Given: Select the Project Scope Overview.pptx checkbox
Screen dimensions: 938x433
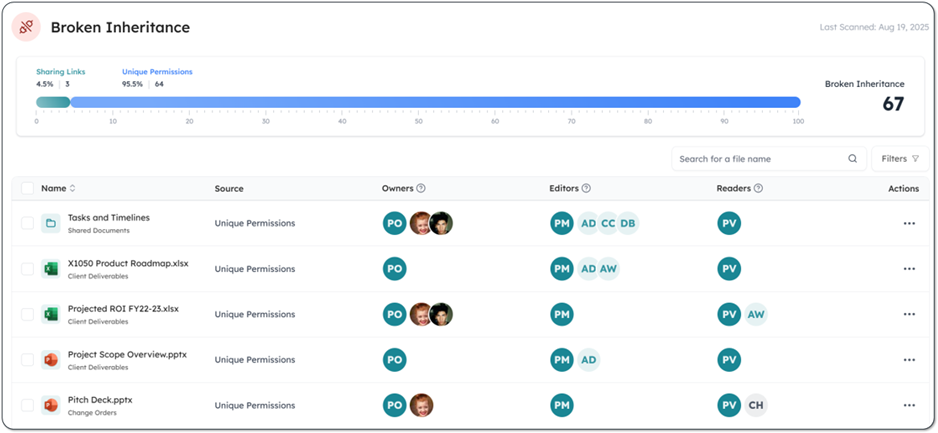Looking at the screenshot, I should (27, 360).
